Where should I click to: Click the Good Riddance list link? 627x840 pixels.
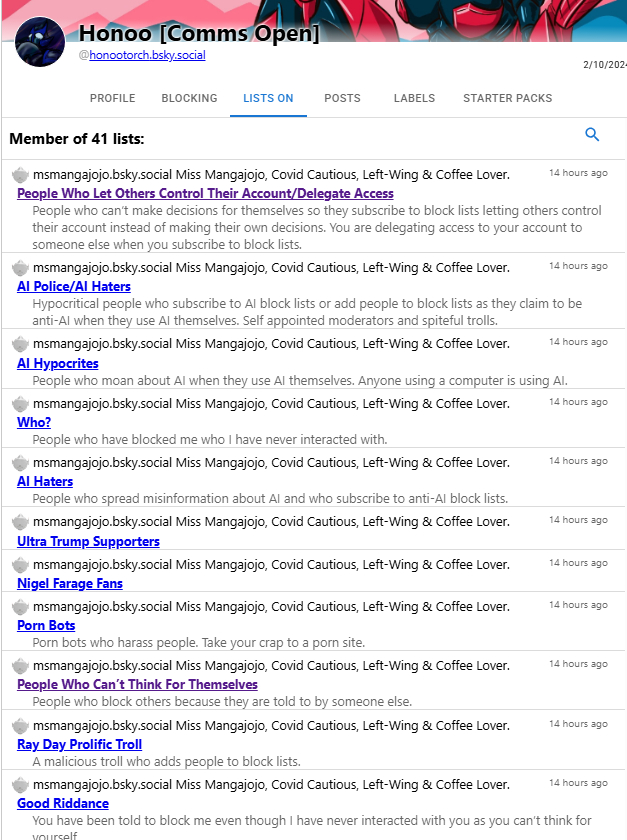click(x=63, y=804)
